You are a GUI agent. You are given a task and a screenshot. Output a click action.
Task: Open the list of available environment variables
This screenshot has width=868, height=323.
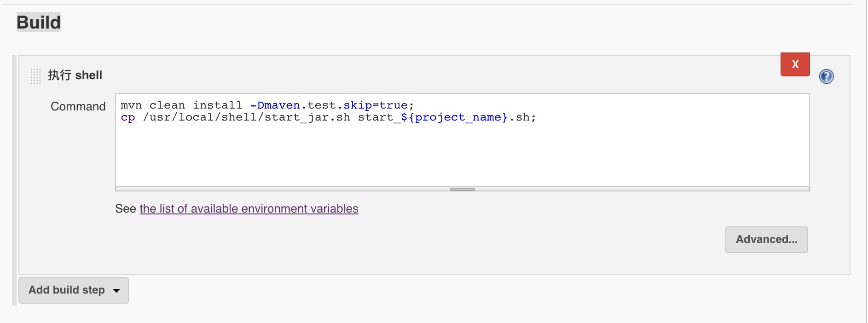249,209
